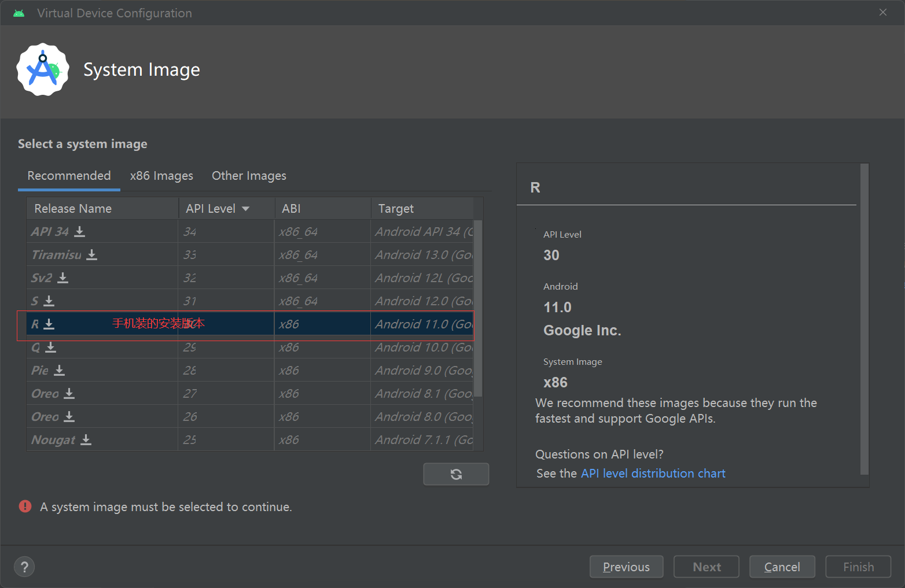The height and width of the screenshot is (588, 905).
Task: Open the API level distribution chart link
Action: pos(653,474)
